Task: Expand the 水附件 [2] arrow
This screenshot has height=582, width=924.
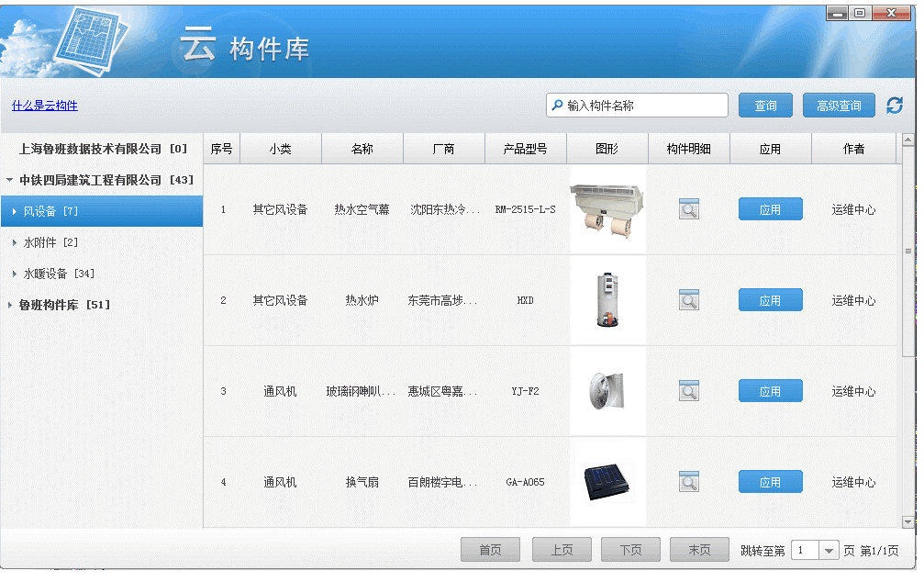Action: click(14, 242)
